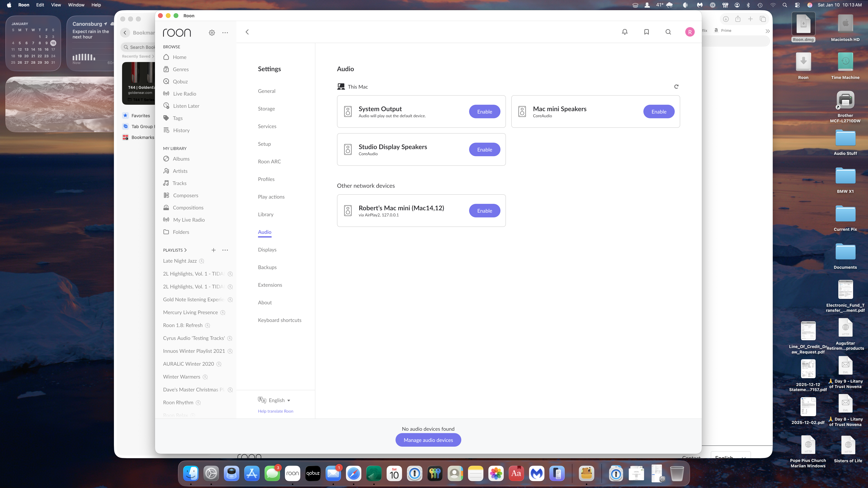Click the Manage audio devices button
The height and width of the screenshot is (488, 868).
coord(428,440)
